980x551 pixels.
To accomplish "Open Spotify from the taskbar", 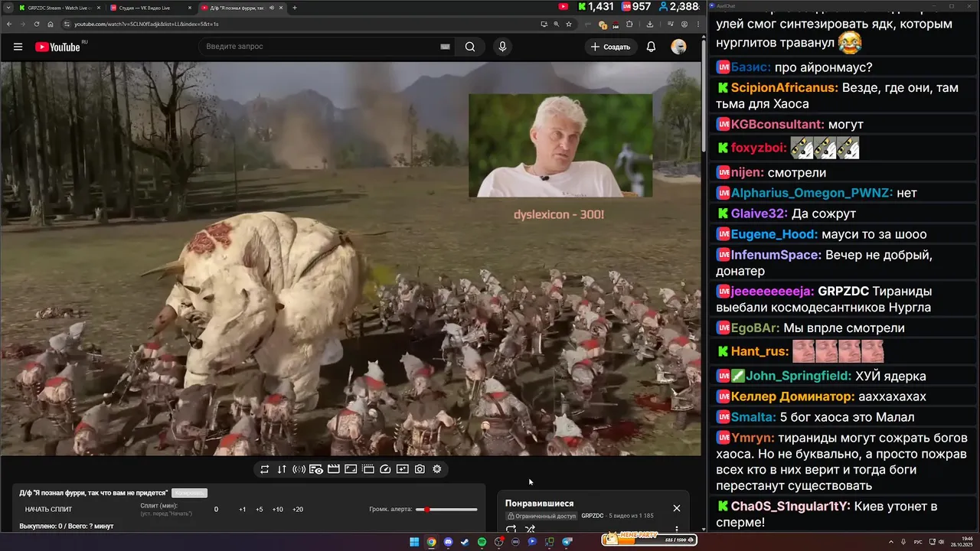I will (482, 542).
